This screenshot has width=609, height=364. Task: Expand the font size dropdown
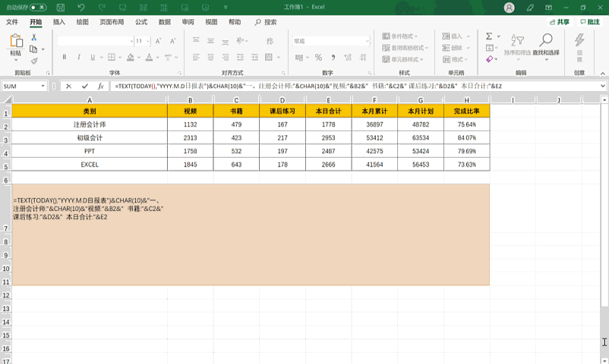tap(149, 41)
